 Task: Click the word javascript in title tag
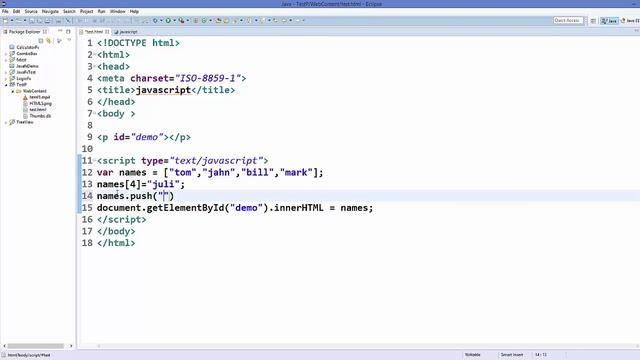coord(163,90)
